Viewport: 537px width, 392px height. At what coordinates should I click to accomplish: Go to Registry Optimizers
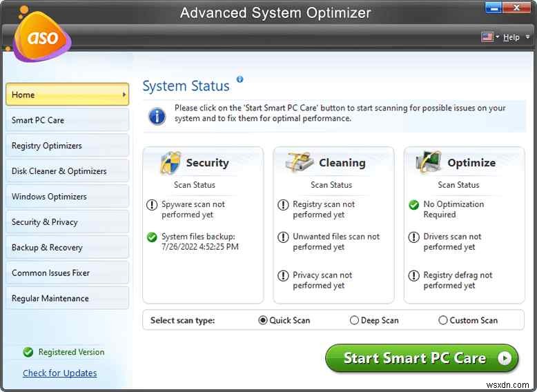pyautogui.click(x=68, y=146)
